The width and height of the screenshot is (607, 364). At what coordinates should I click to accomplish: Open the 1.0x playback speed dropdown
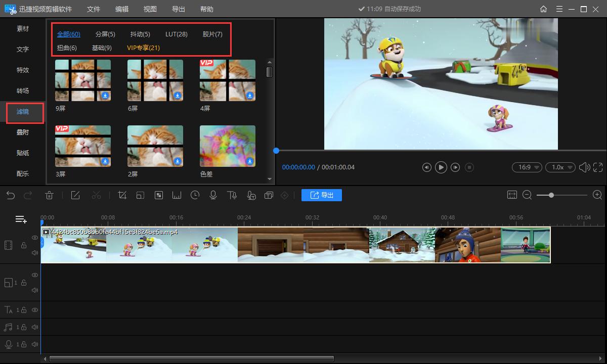click(x=560, y=167)
